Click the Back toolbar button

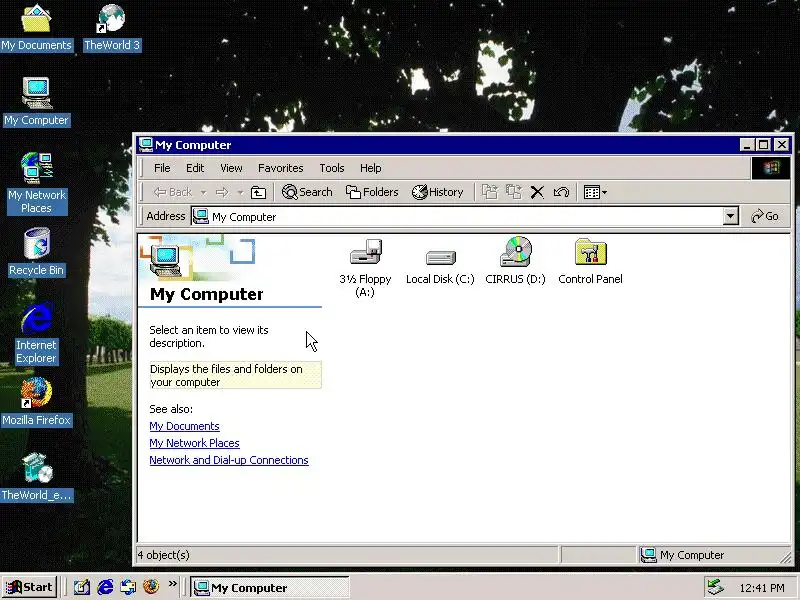click(173, 192)
